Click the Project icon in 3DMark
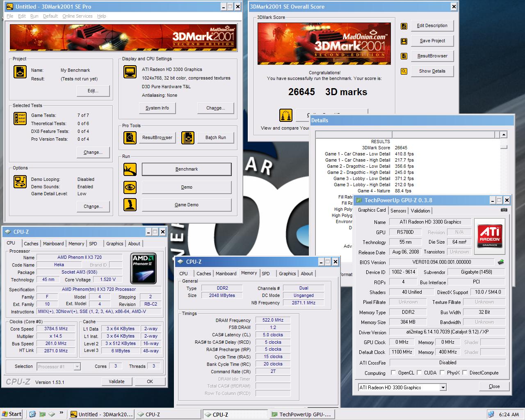Screen dimensions: 525x420 tap(20, 72)
